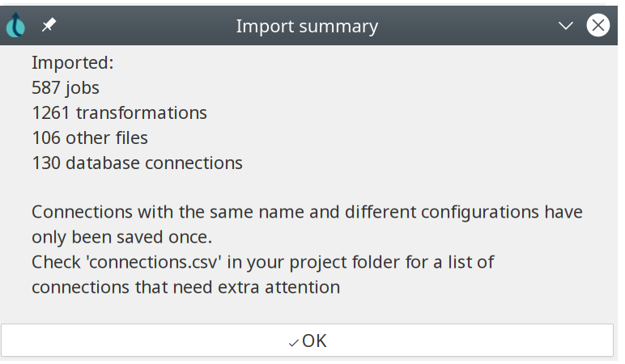Click the '130 database connections' line
The image size is (625, 364).
pos(137,163)
